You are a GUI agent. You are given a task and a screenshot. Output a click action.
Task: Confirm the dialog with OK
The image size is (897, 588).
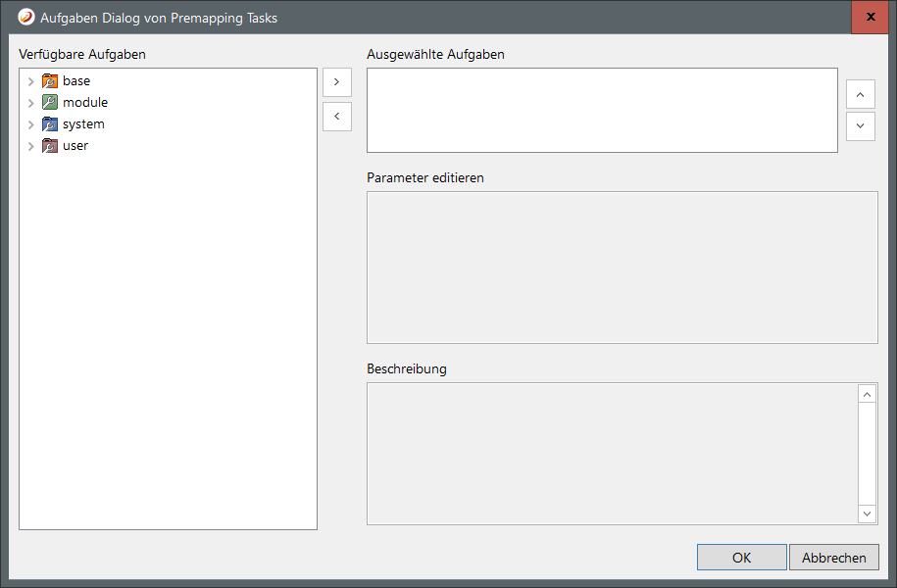pyautogui.click(x=741, y=558)
